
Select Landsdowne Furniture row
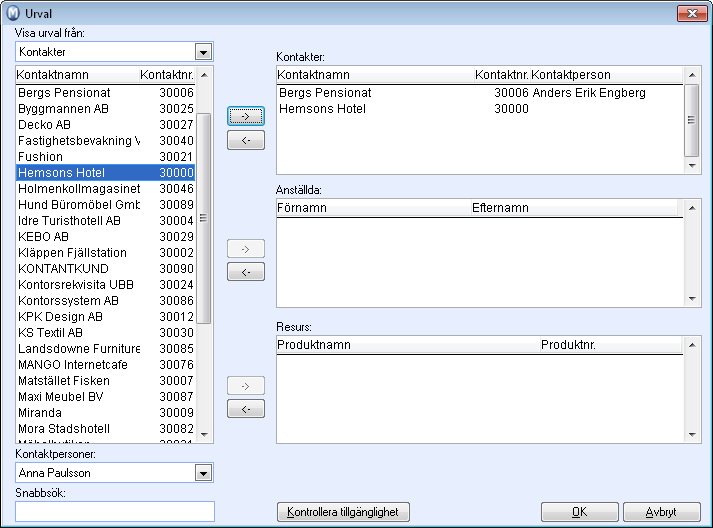point(105,349)
